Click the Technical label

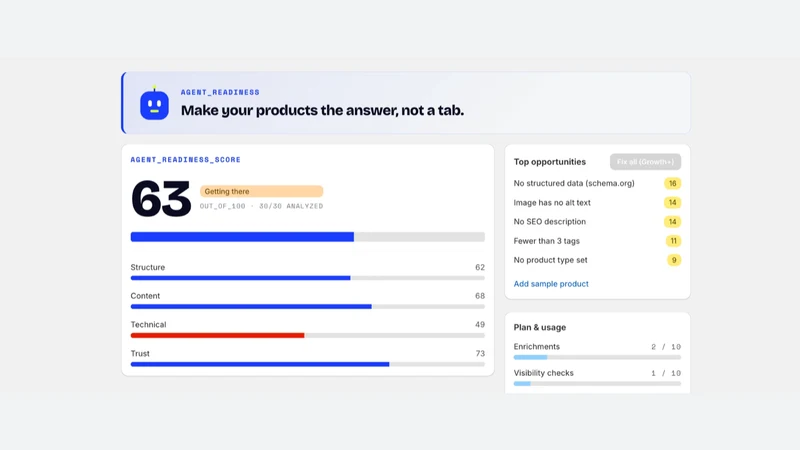pos(148,324)
